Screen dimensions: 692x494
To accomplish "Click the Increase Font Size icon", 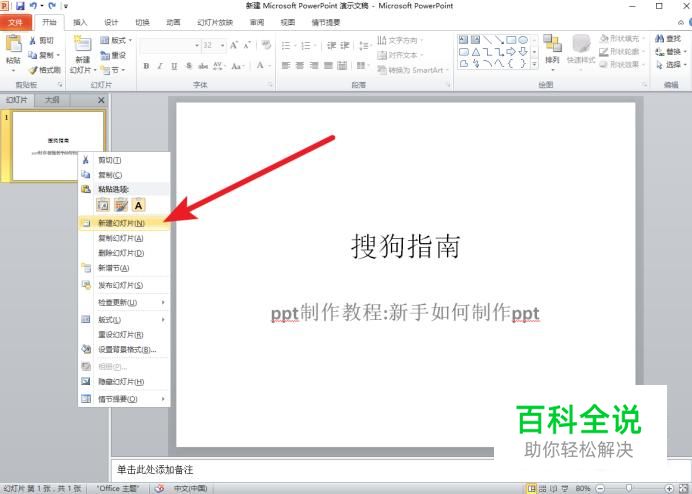I will pyautogui.click(x=234, y=45).
